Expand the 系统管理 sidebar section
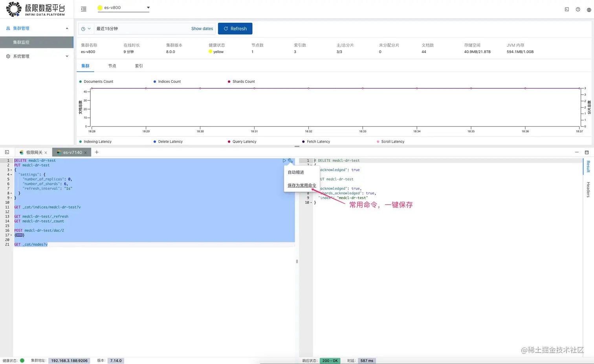 [x=67, y=56]
